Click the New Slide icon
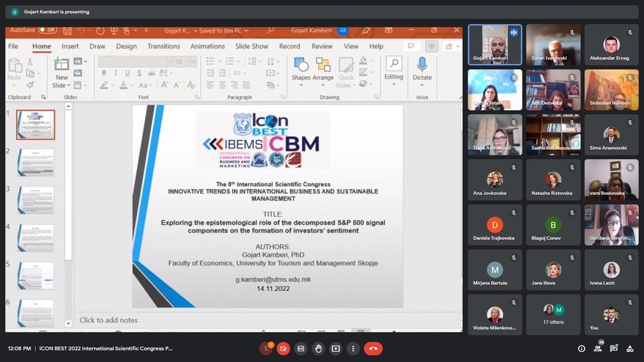 tap(61, 65)
